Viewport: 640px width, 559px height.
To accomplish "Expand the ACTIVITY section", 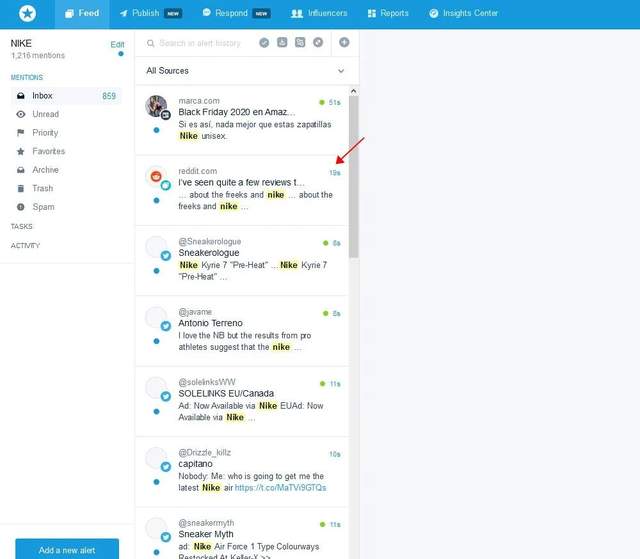I will point(25,246).
